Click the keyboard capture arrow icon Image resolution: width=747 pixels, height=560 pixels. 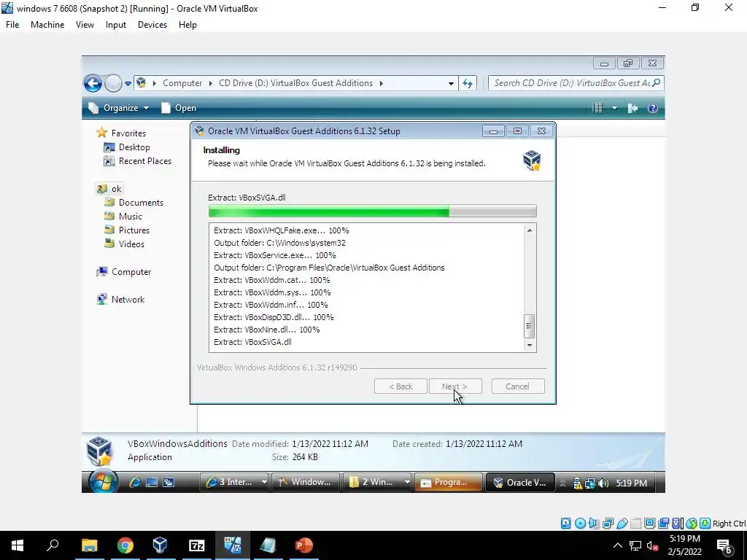(705, 524)
